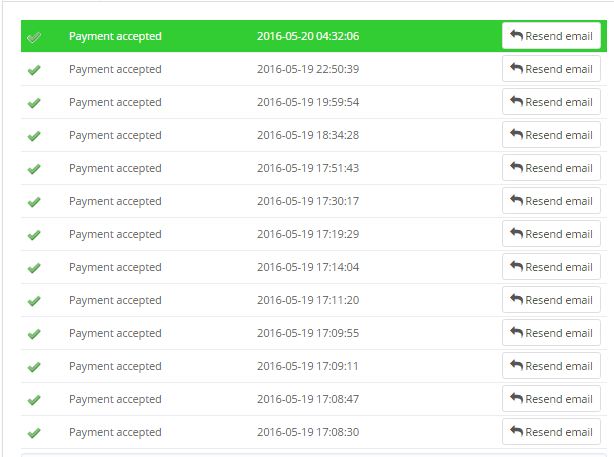Resend email for 2016-05-20 04:32:06 payment

coord(551,36)
